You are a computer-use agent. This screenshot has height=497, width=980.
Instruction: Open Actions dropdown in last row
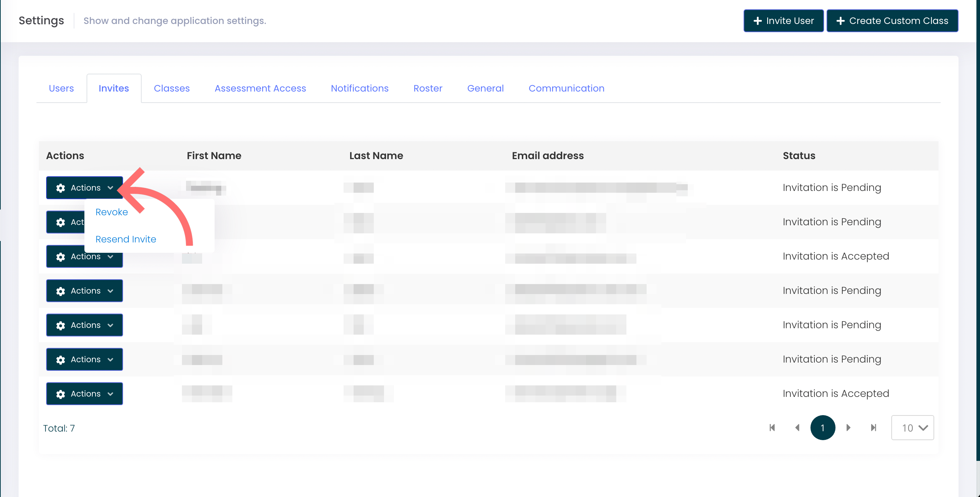tap(84, 394)
